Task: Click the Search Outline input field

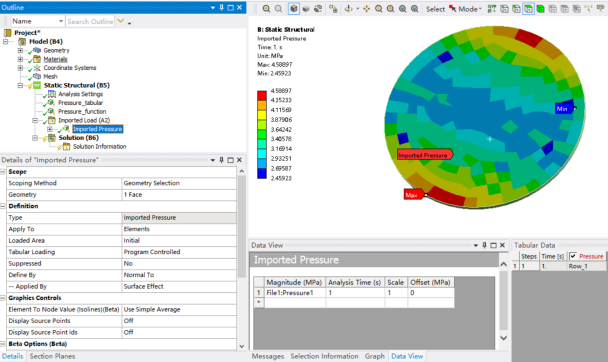Action: tap(90, 21)
